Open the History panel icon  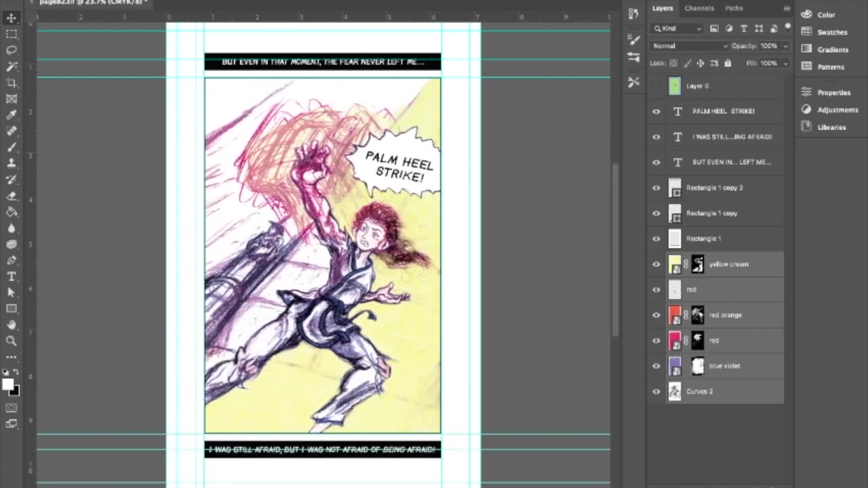click(633, 14)
